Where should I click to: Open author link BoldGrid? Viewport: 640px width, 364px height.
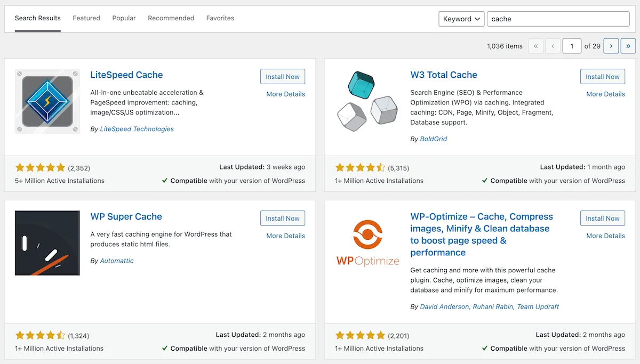[434, 139]
